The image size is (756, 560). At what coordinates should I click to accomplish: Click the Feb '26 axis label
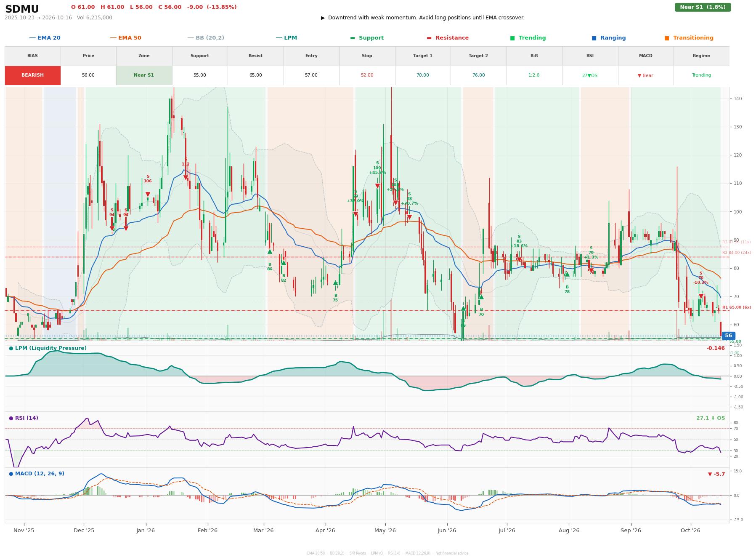pyautogui.click(x=208, y=531)
